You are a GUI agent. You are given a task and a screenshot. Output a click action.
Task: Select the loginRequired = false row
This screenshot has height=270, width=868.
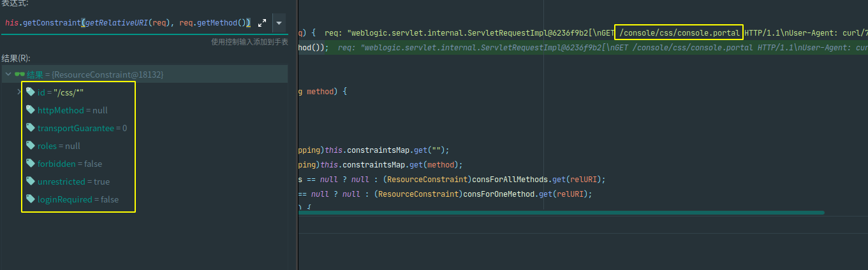(x=78, y=199)
